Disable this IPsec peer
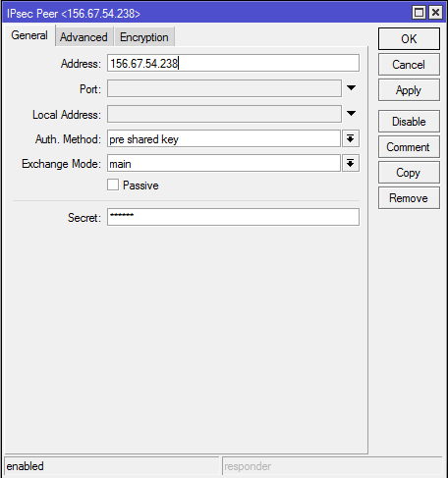This screenshot has height=478, width=448. tap(409, 122)
